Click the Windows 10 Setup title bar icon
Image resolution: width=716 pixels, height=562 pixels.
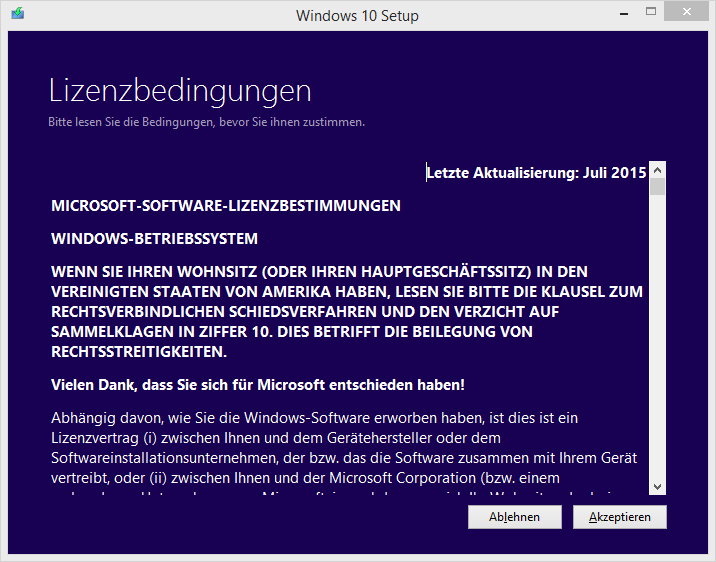point(18,13)
